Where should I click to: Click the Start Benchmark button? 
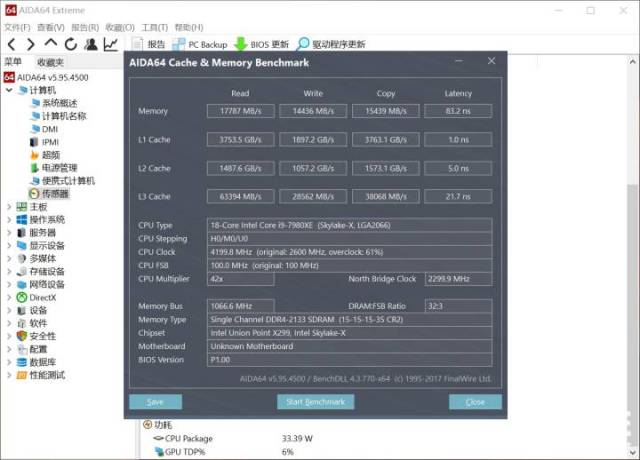[x=316, y=402]
